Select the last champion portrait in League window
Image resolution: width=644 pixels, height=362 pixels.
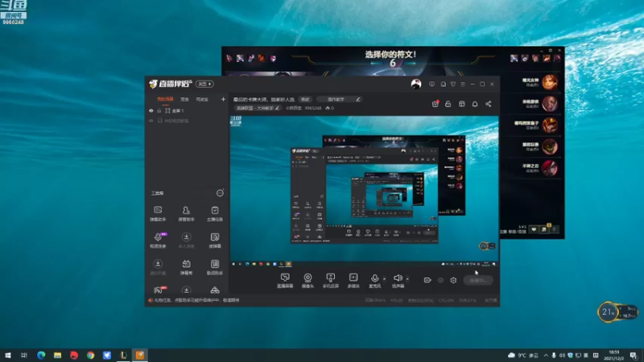click(550, 168)
